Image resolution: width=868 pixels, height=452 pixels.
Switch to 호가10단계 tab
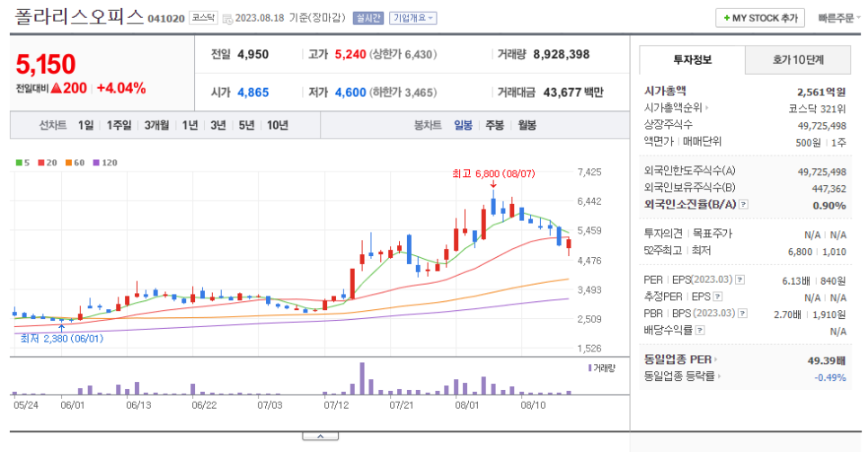[798, 60]
